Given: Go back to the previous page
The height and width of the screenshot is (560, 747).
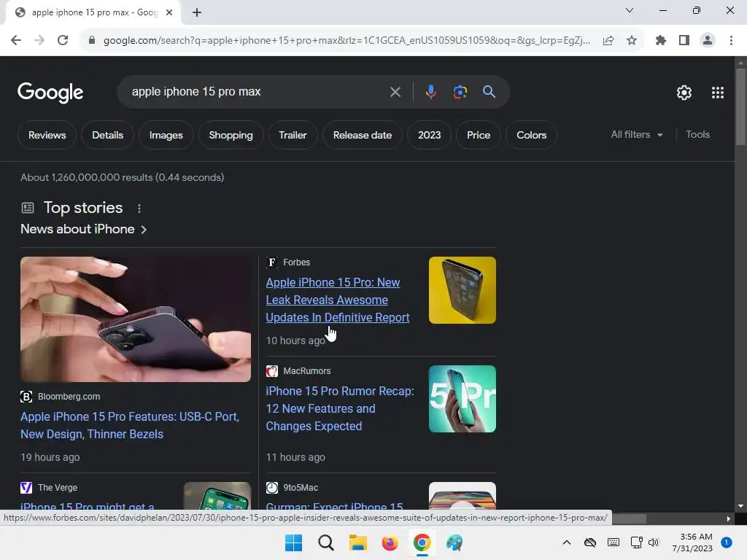Looking at the screenshot, I should tap(16, 41).
